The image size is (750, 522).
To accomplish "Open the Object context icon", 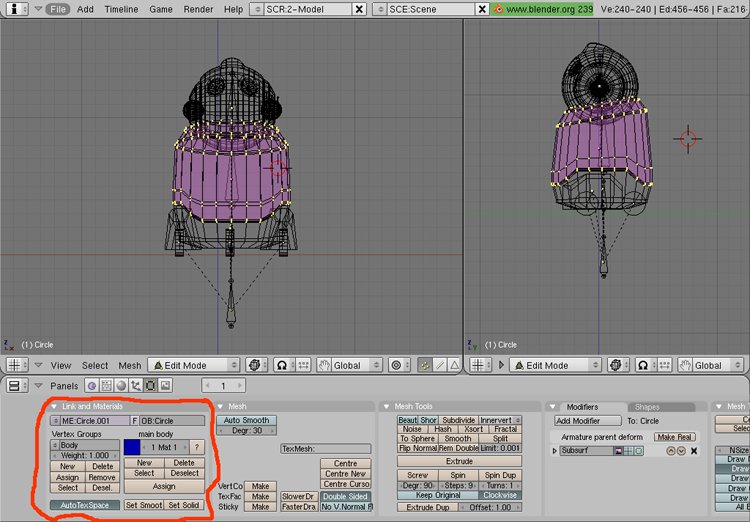I will (x=135, y=385).
